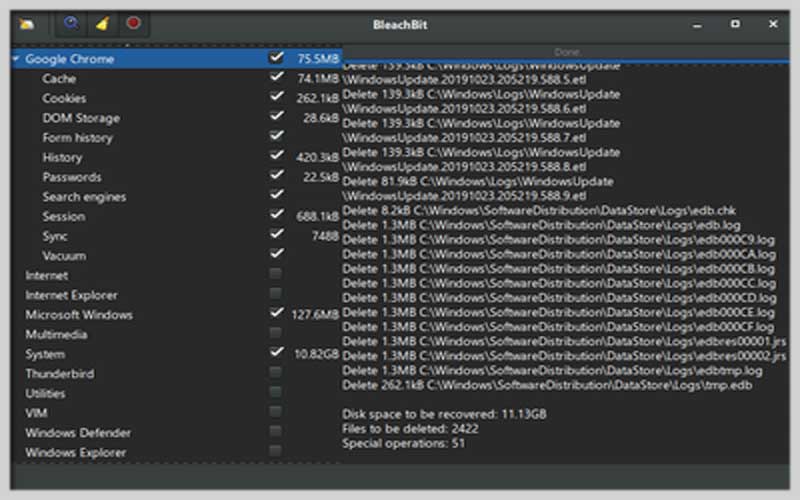The image size is (800, 500).
Task: Enable the Internet Explorer checkbox
Action: [x=276, y=293]
